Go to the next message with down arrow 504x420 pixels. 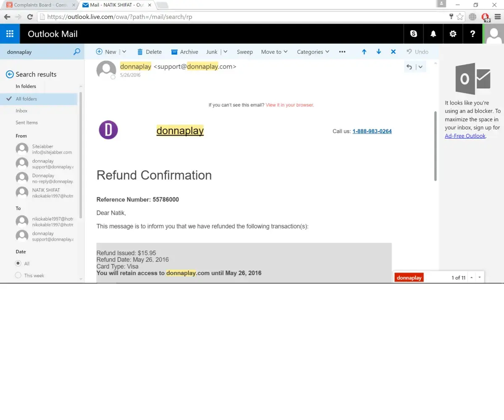[379, 52]
